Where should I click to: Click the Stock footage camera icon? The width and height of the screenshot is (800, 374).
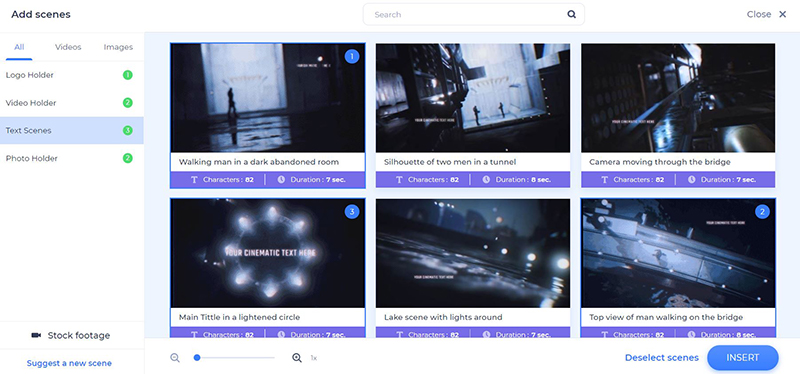click(x=36, y=335)
